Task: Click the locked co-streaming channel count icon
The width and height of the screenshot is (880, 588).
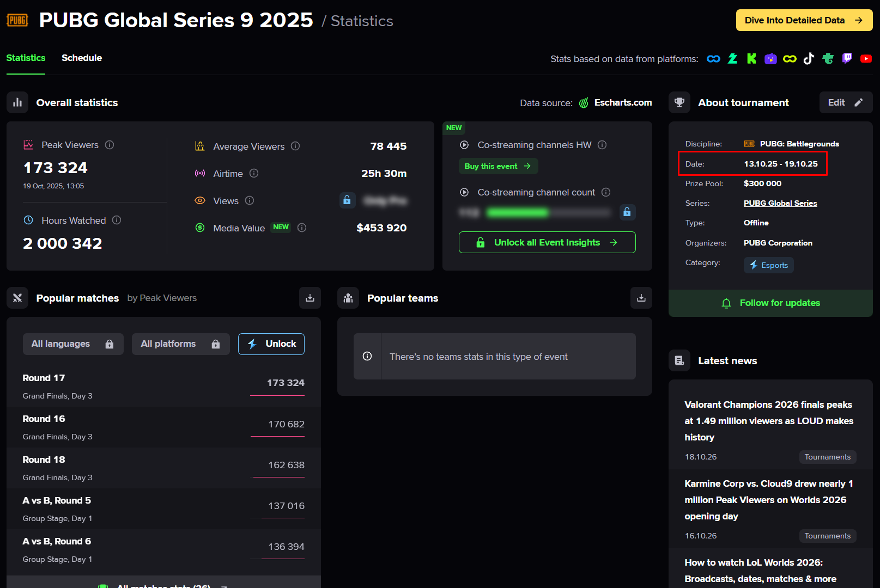Action: [627, 212]
